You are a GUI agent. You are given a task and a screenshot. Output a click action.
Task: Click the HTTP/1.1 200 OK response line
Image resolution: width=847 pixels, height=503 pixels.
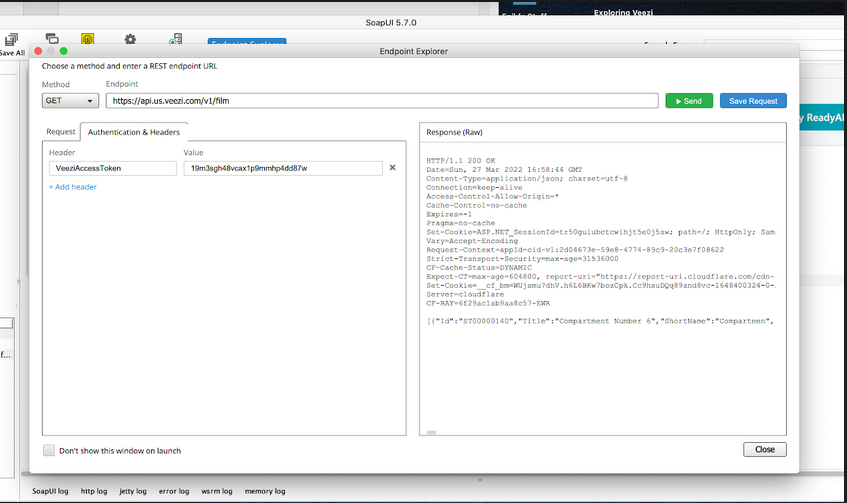pos(461,160)
